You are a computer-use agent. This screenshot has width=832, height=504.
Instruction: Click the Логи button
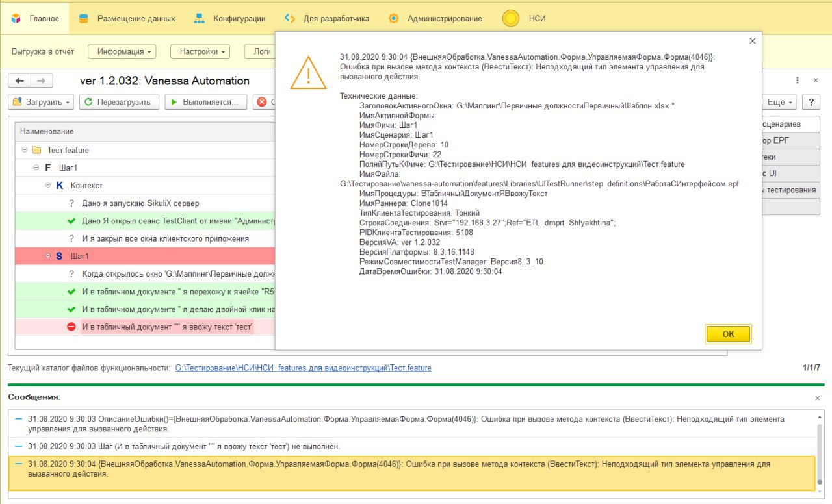(260, 51)
